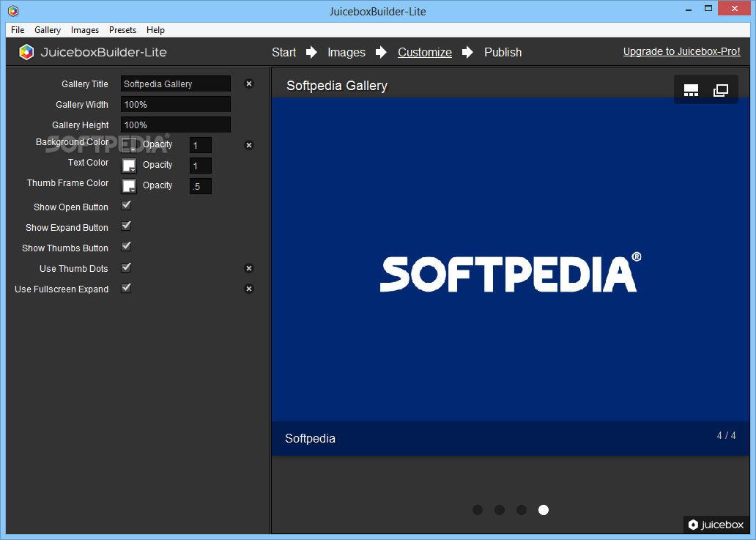
Task: Click the reset icon beside Gallery Title
Action: (249, 84)
